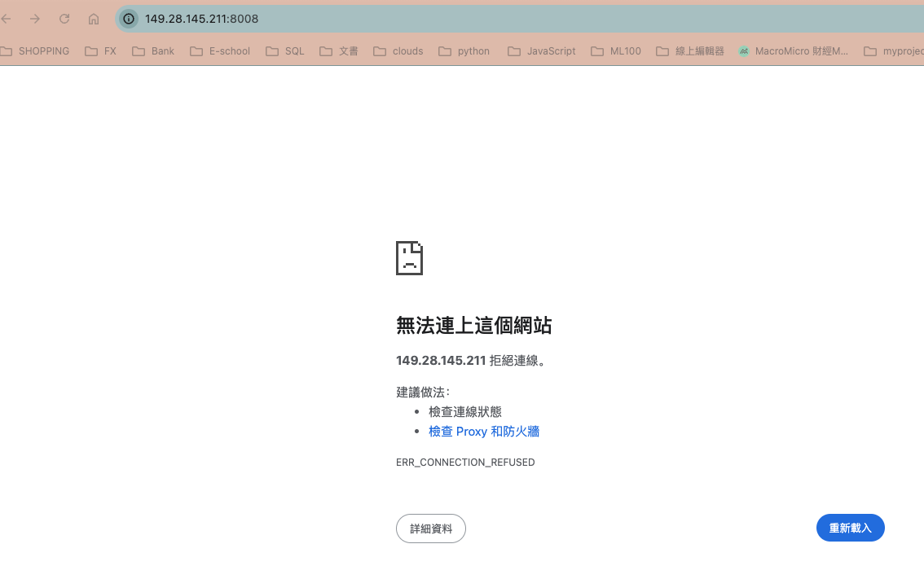Screen dimensions: 924x579
Task: Open the clouds bookmarks folder
Action: click(x=398, y=50)
